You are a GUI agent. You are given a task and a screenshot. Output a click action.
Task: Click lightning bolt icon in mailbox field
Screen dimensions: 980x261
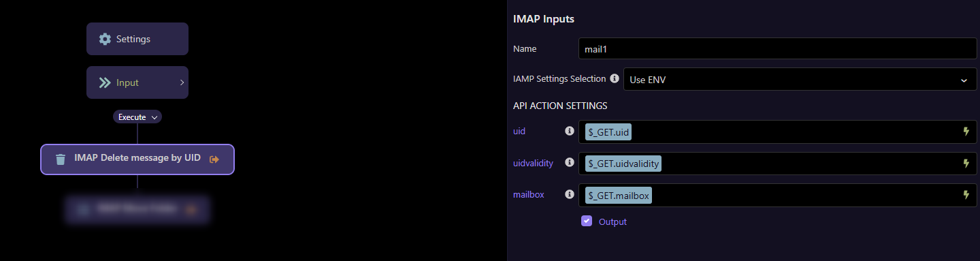(965, 195)
